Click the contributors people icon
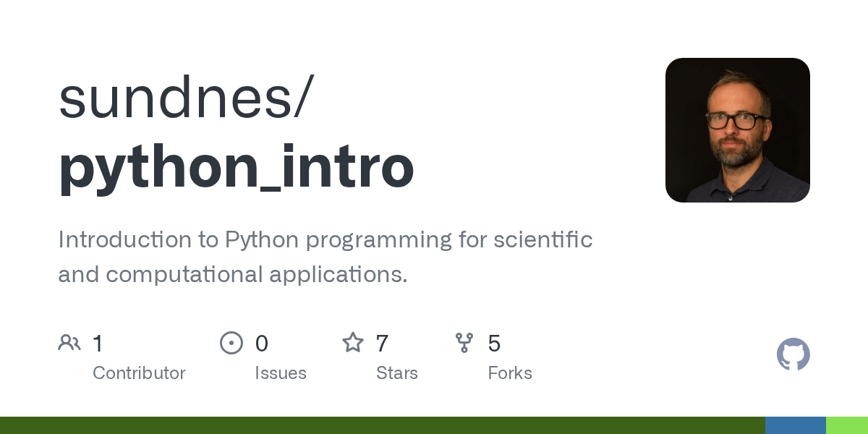868x434 pixels. pos(69,343)
